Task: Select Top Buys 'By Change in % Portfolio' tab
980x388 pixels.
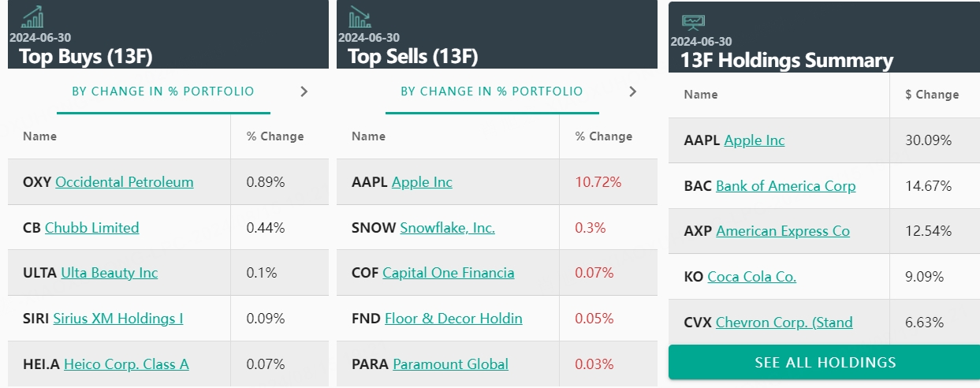Action: click(x=163, y=91)
